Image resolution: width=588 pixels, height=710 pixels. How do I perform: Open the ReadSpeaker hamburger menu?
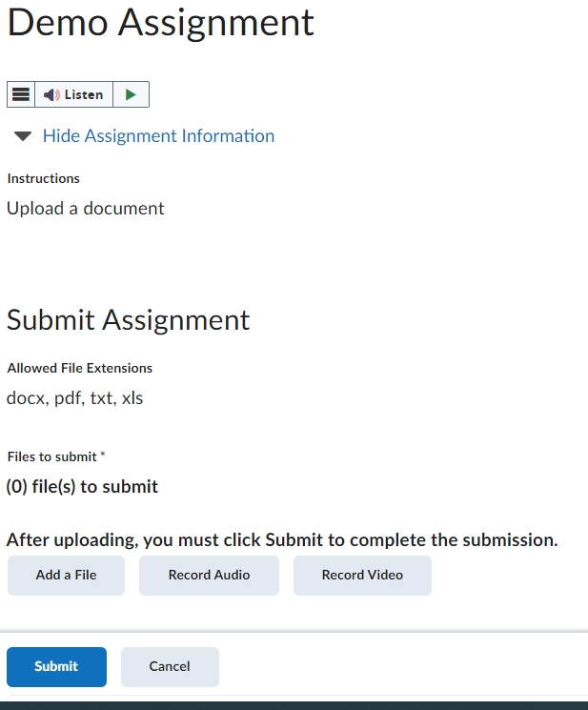[21, 94]
